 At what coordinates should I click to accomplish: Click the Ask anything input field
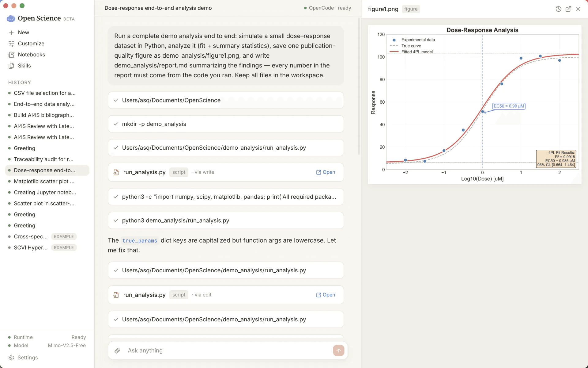(x=228, y=351)
